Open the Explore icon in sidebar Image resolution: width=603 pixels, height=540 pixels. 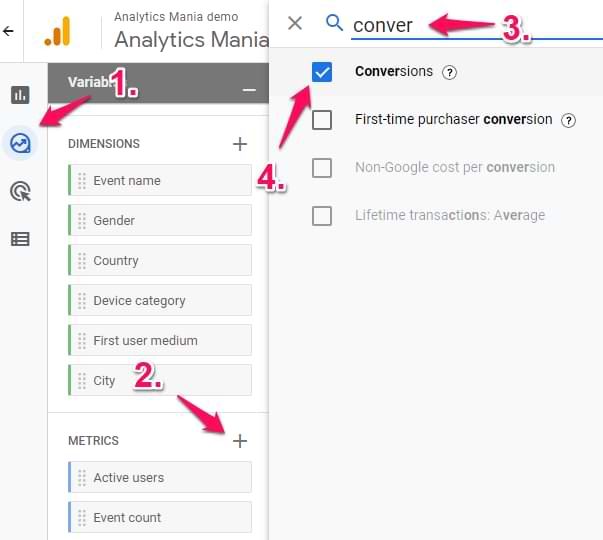pyautogui.click(x=20, y=143)
